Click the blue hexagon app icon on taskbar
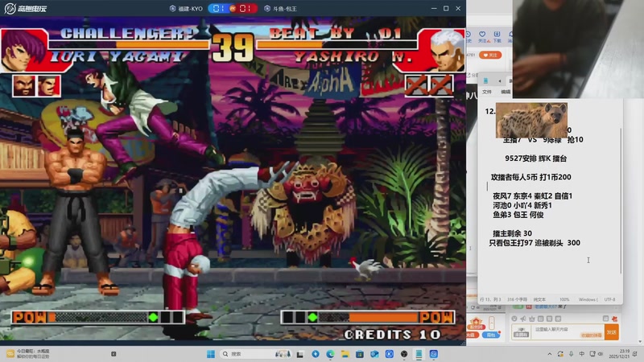 434,354
